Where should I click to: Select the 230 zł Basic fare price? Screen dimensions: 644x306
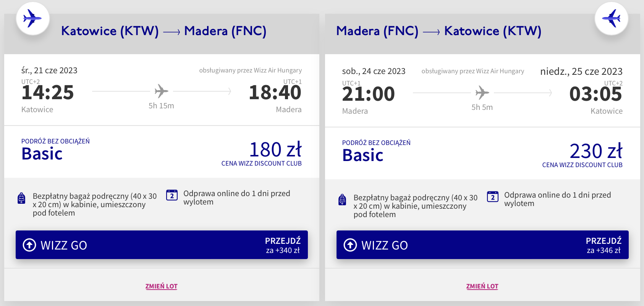coord(596,151)
